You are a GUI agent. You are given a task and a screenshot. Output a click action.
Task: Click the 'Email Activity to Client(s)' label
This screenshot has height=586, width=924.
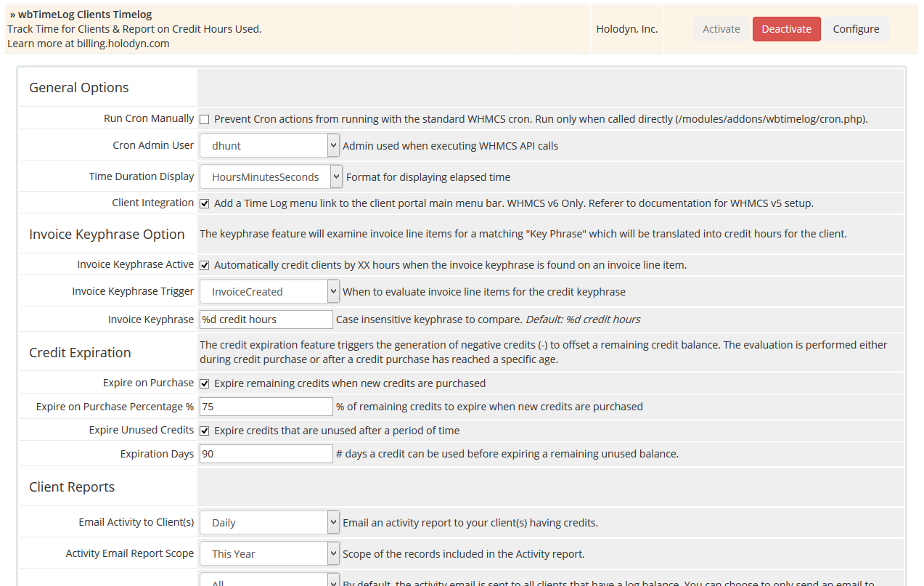(x=136, y=522)
